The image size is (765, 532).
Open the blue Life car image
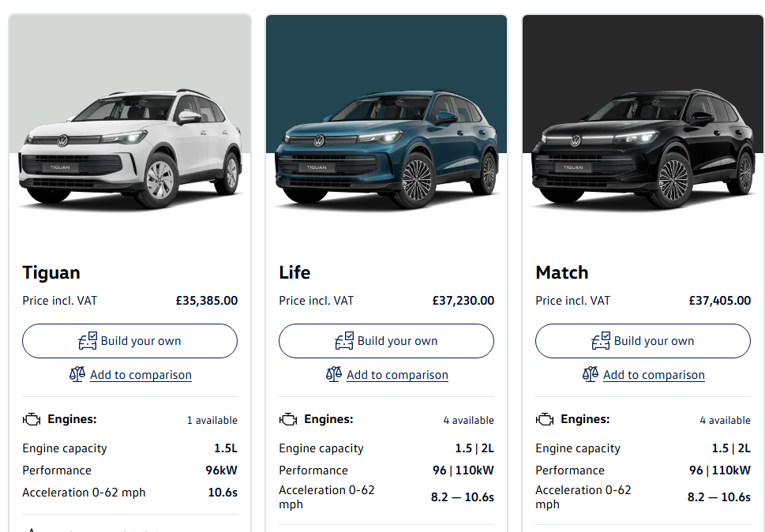pos(386,150)
